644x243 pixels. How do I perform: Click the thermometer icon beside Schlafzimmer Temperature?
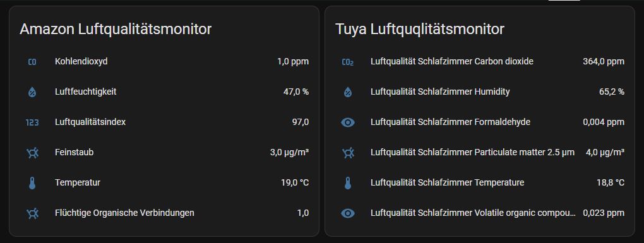click(x=348, y=183)
